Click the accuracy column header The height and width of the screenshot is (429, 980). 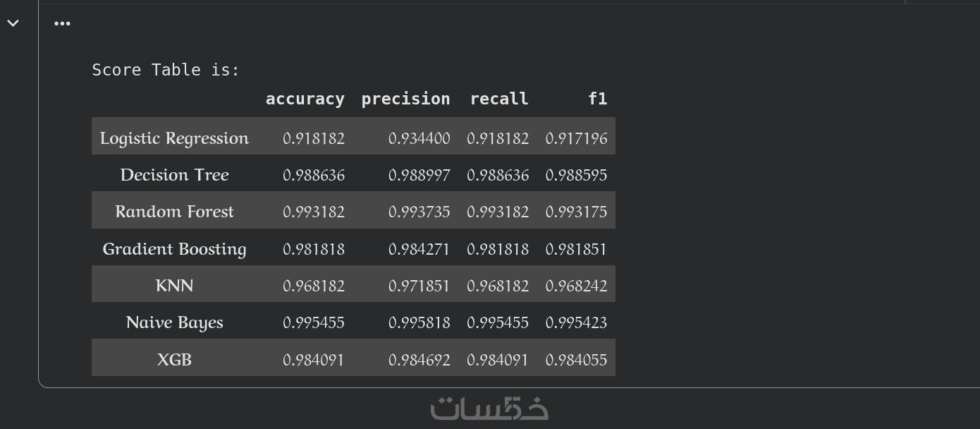click(x=305, y=99)
